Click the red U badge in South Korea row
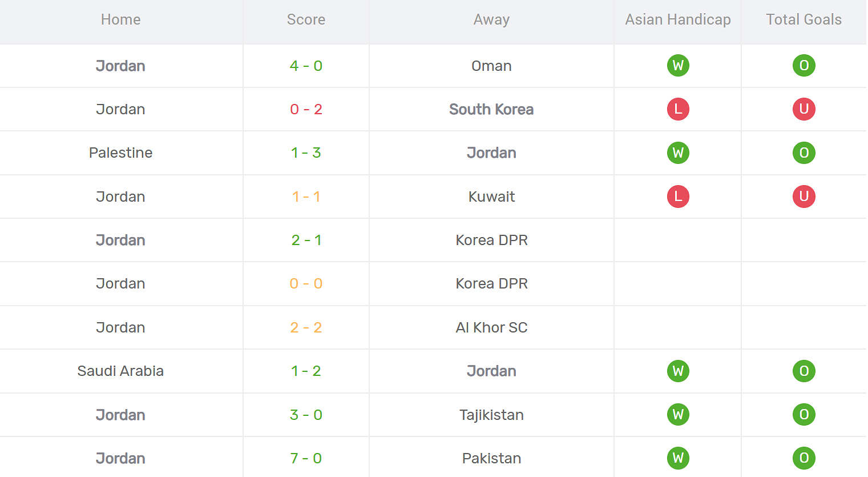Viewport: 868px width, 477px height. pyautogui.click(x=804, y=109)
